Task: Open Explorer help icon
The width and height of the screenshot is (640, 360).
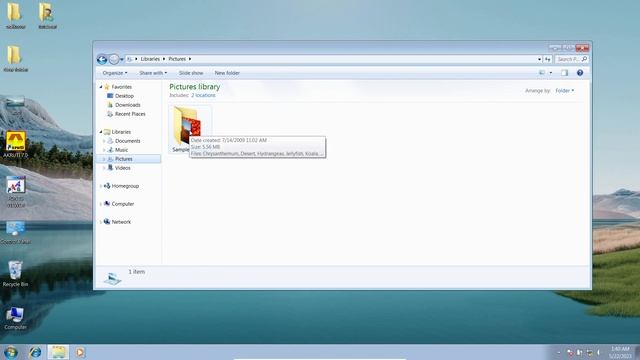Action: tap(580, 73)
